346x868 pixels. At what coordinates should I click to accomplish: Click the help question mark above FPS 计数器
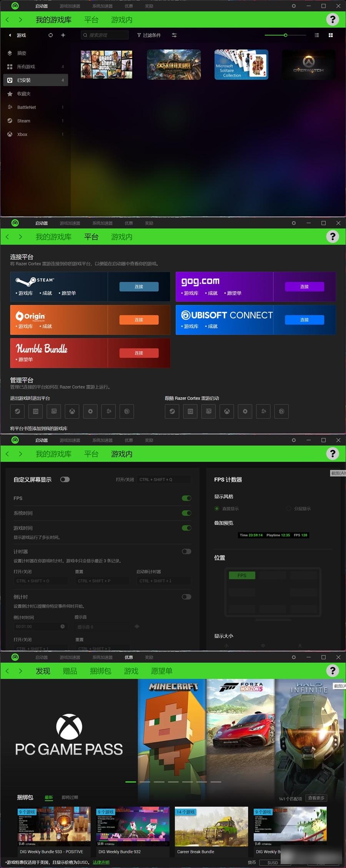tap(333, 453)
